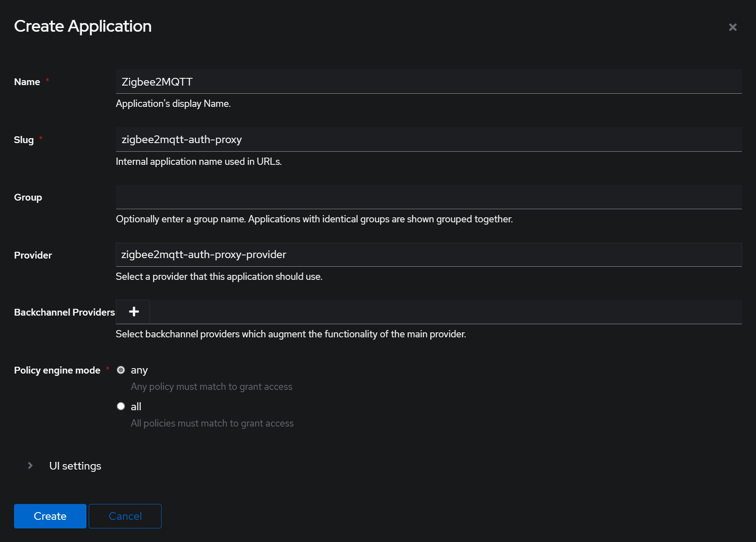Click the 'Policy engine mode' label
This screenshot has height=542, width=756.
pos(57,370)
